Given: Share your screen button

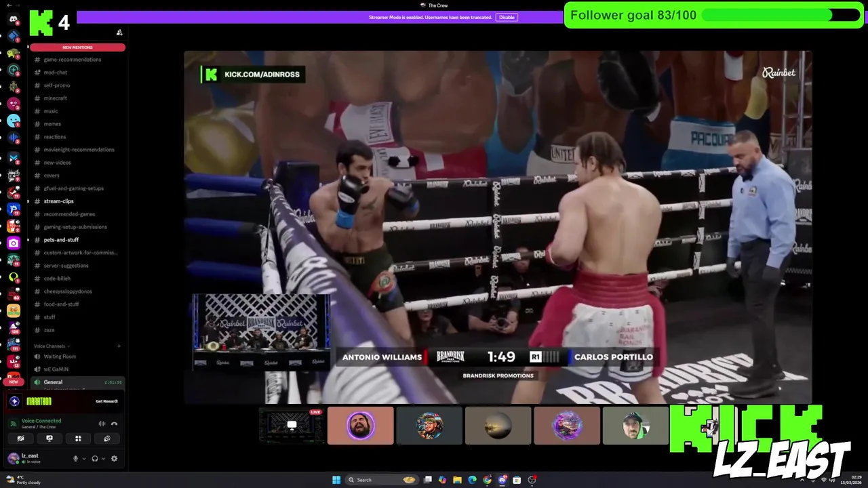Looking at the screenshot, I should tap(50, 439).
